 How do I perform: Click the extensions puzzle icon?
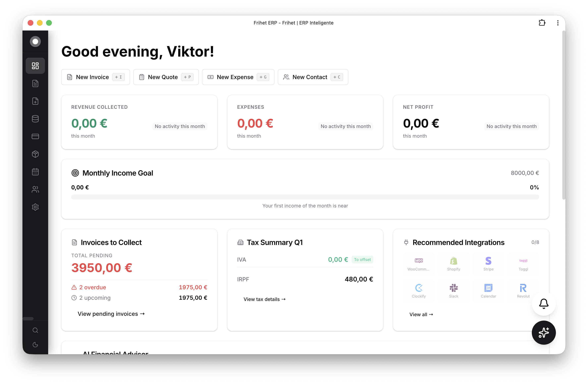pyautogui.click(x=542, y=23)
